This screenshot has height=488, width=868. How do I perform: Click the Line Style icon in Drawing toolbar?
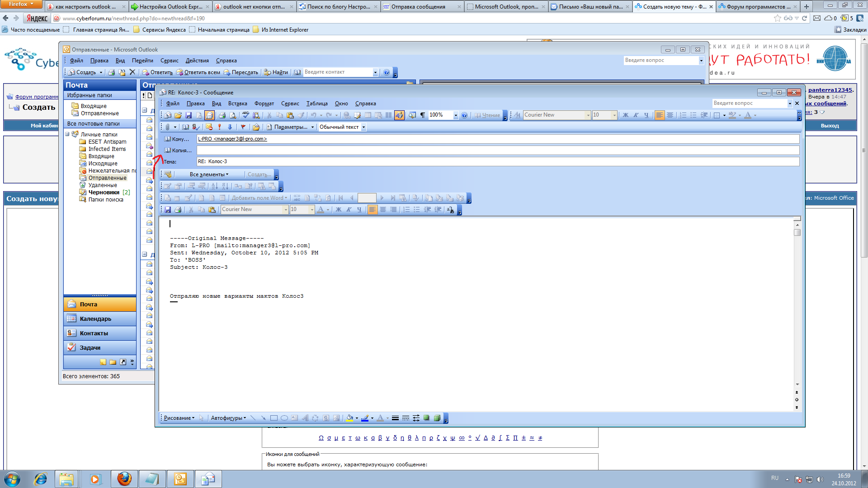(x=395, y=418)
